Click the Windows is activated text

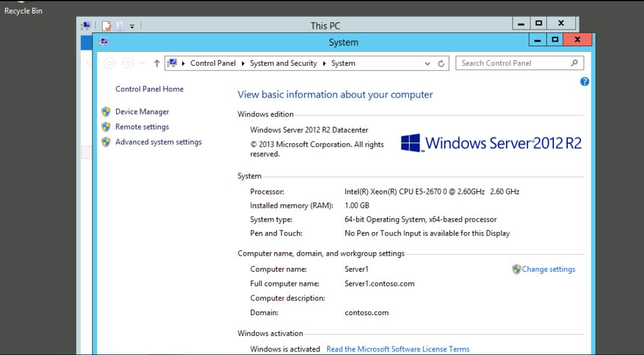285,349
